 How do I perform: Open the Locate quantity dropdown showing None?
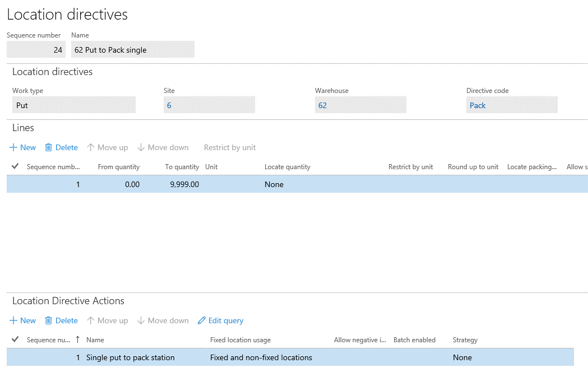coord(323,184)
